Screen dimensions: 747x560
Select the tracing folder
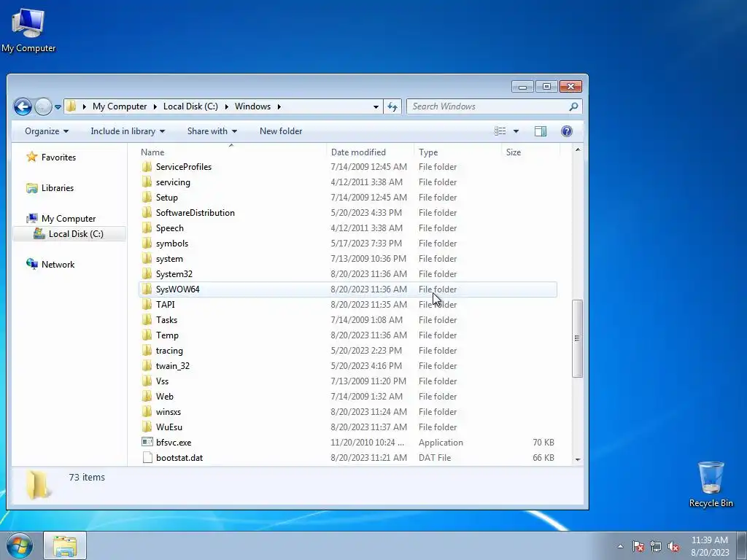[x=169, y=351]
